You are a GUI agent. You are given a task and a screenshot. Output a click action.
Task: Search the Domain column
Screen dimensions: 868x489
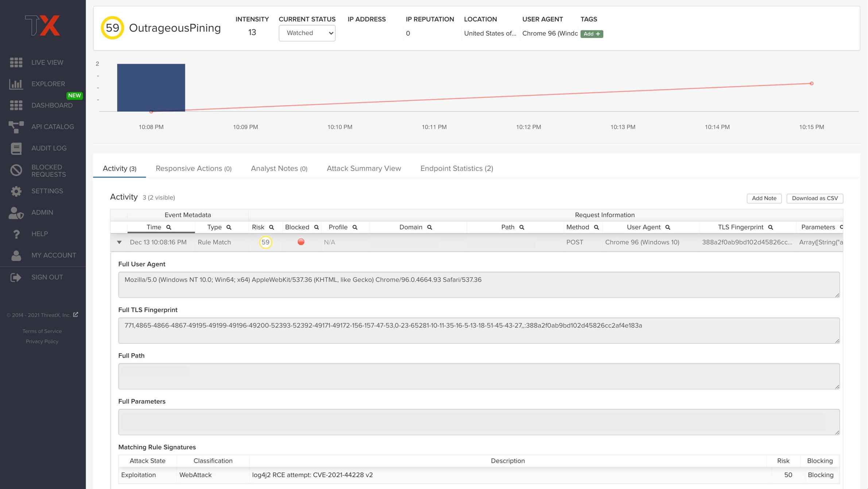click(430, 227)
